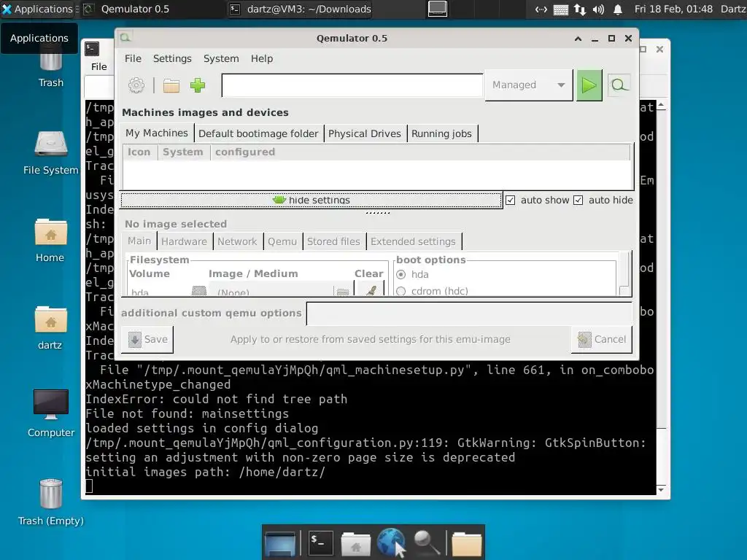Select Qemu settings tab
747x560 pixels.
click(x=282, y=241)
